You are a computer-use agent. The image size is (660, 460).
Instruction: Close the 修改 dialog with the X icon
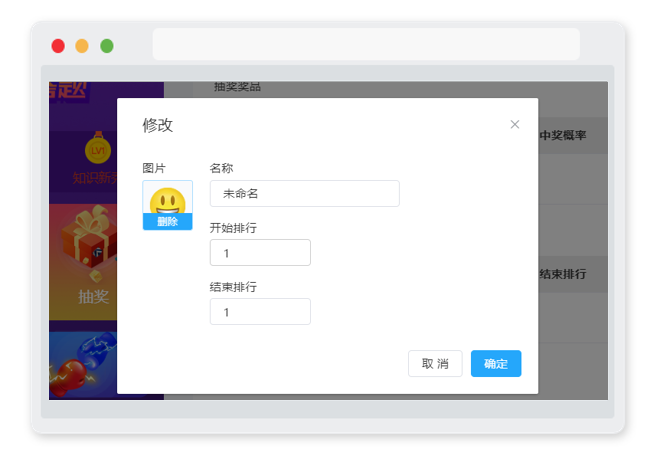514,124
